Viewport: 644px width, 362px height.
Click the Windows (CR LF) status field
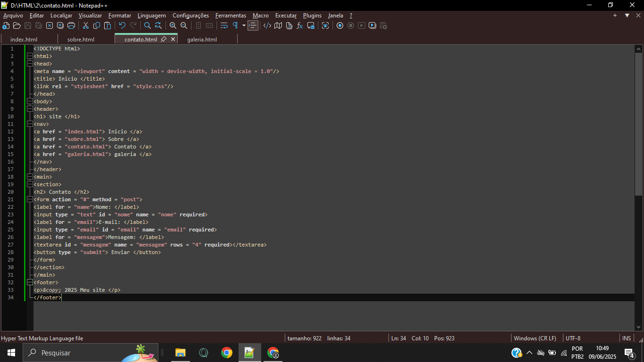pyautogui.click(x=535, y=338)
